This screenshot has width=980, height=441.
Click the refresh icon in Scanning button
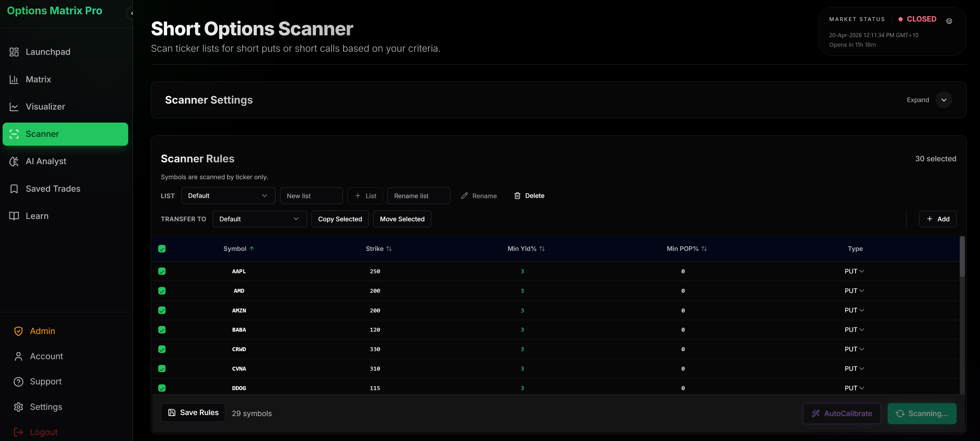click(900, 413)
